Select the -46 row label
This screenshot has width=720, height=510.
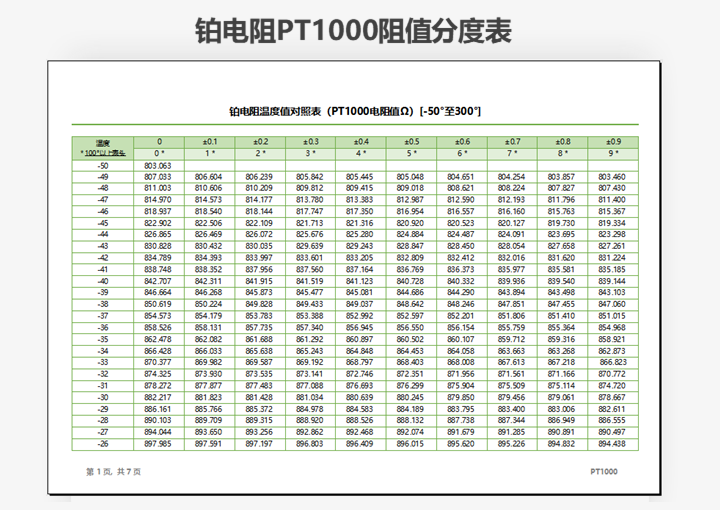103,212
